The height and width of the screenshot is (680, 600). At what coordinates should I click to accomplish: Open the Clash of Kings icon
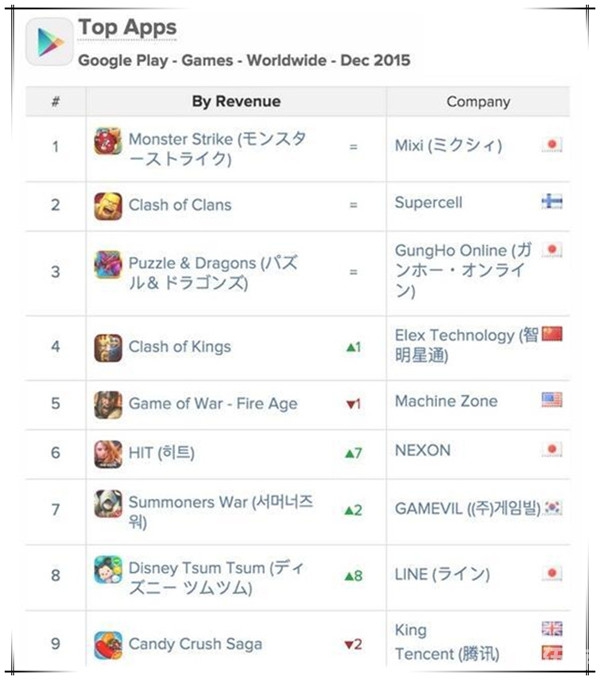pyautogui.click(x=108, y=348)
